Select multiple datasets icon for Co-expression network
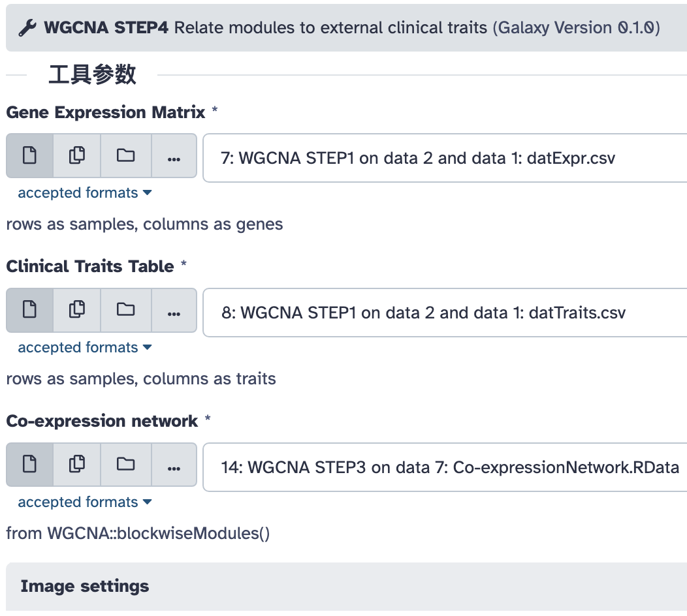 (x=77, y=465)
